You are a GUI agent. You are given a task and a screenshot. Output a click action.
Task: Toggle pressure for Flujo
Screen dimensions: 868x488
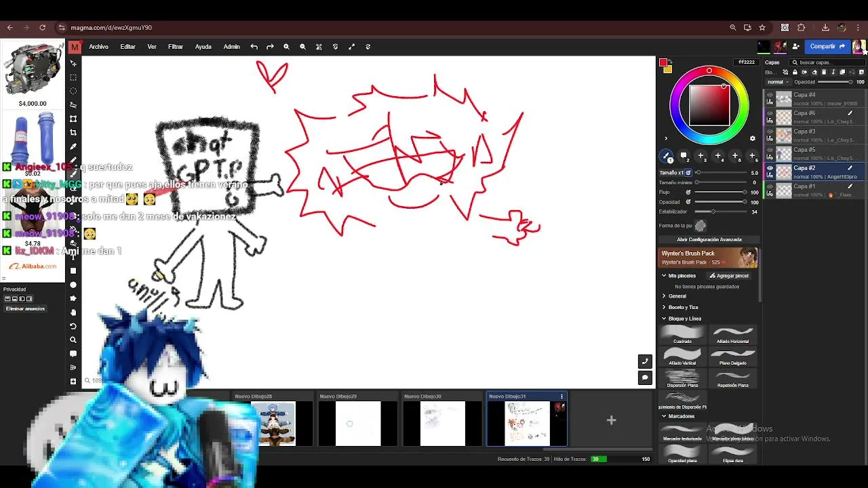pos(688,192)
